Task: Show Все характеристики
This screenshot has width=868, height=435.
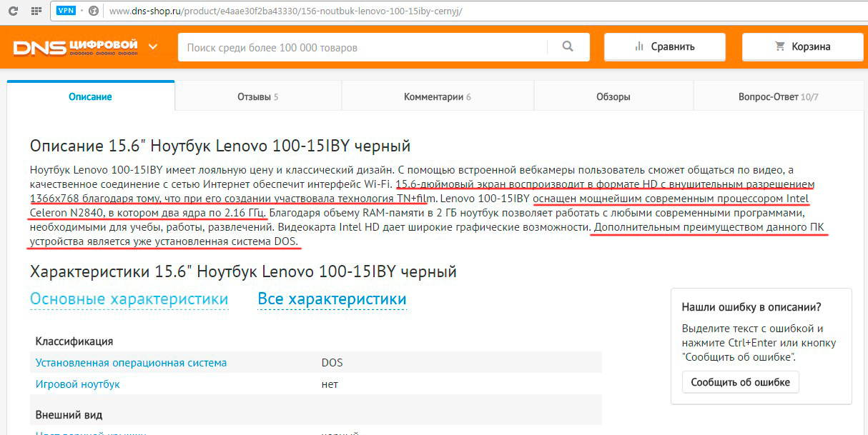Action: point(332,299)
